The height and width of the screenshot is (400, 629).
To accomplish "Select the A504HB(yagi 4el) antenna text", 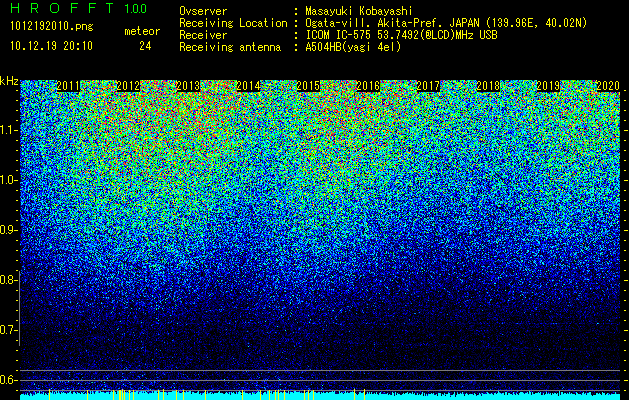I will (353, 47).
